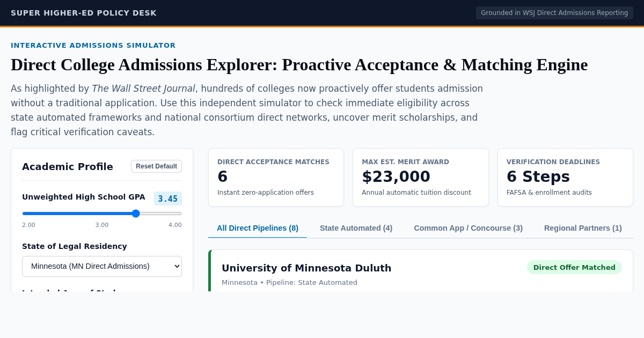The height and width of the screenshot is (338, 644).
Task: Click the Annual automatic tuition discount caption
Action: point(416,193)
